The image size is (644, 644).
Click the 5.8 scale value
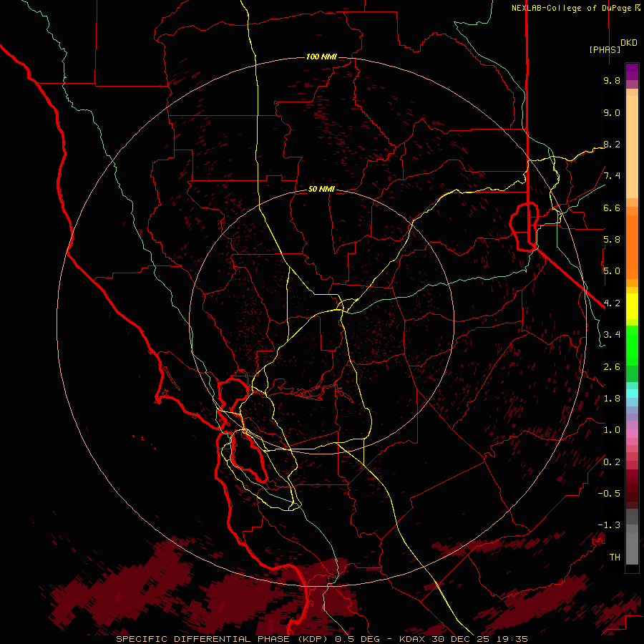612,240
